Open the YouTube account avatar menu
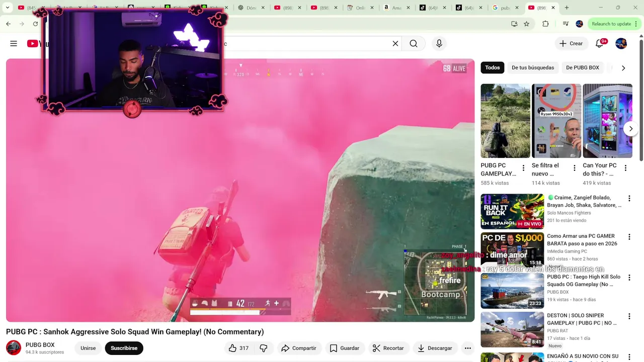This screenshot has width=644, height=362. pyautogui.click(x=621, y=43)
